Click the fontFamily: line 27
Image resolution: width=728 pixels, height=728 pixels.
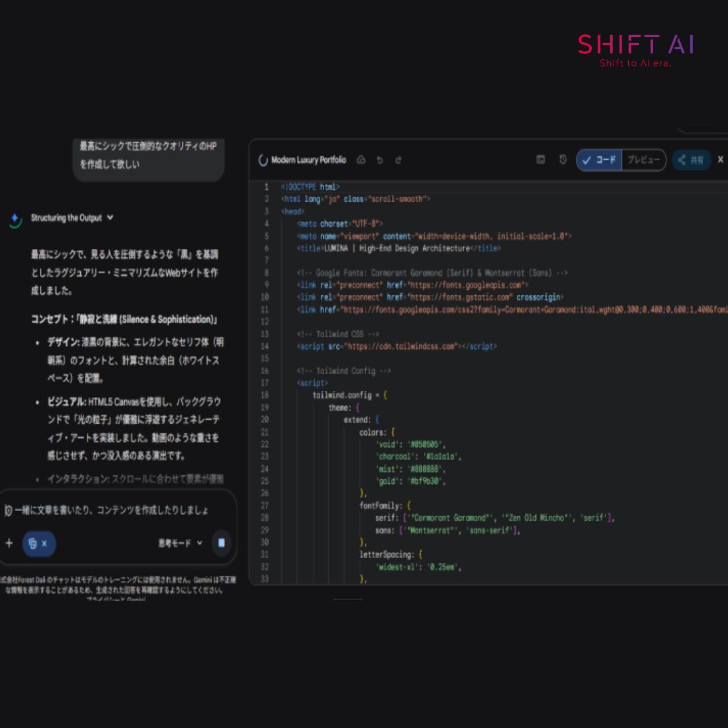click(x=385, y=505)
